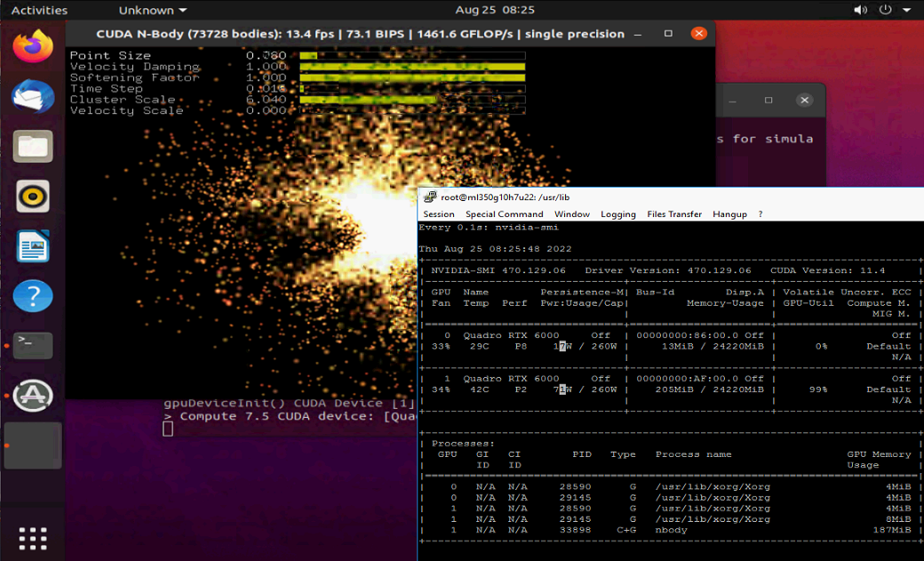Open the Unknown app menu dropdown
The image size is (924, 561).
coord(153,10)
